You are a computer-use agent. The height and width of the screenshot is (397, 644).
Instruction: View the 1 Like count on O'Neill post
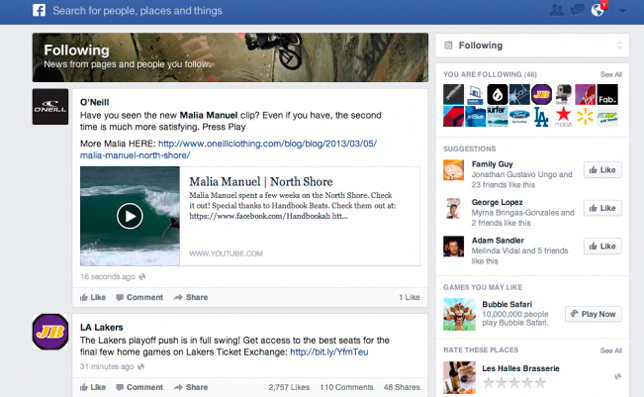click(409, 297)
